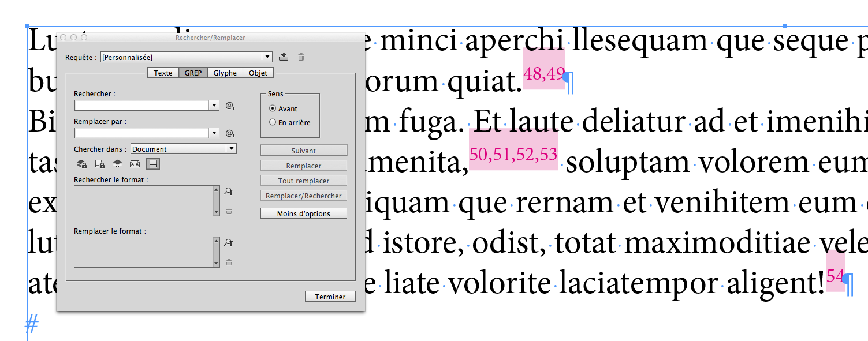Close the Rechercher/Remplacer dialog window
This screenshot has width=868, height=341.
(64, 38)
